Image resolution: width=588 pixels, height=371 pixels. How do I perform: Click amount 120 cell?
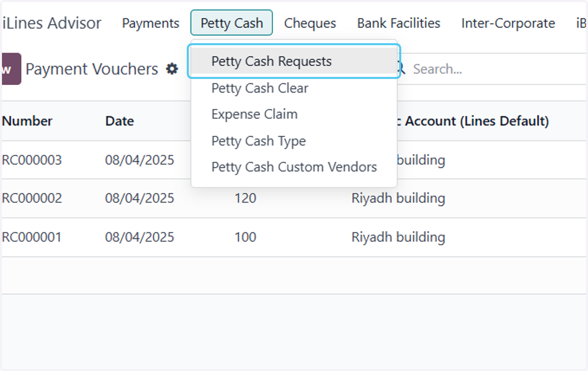245,198
